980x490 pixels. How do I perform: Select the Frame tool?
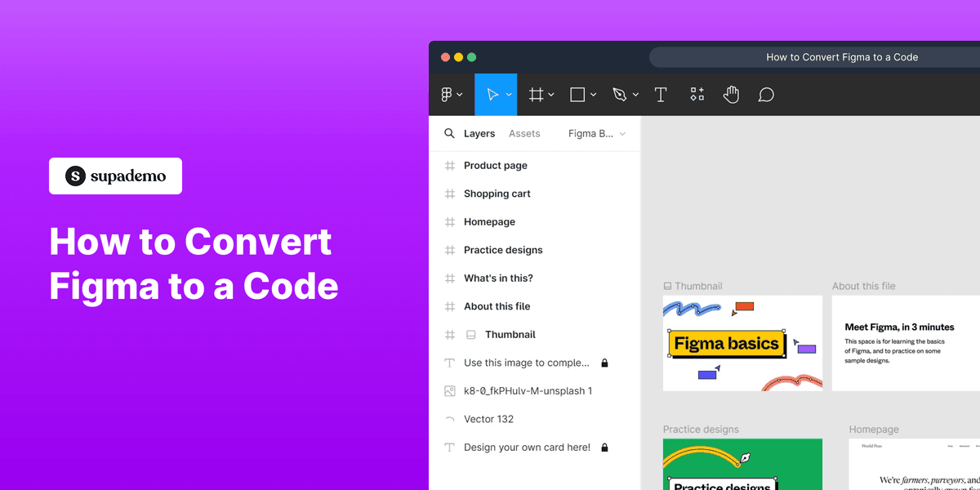[536, 94]
